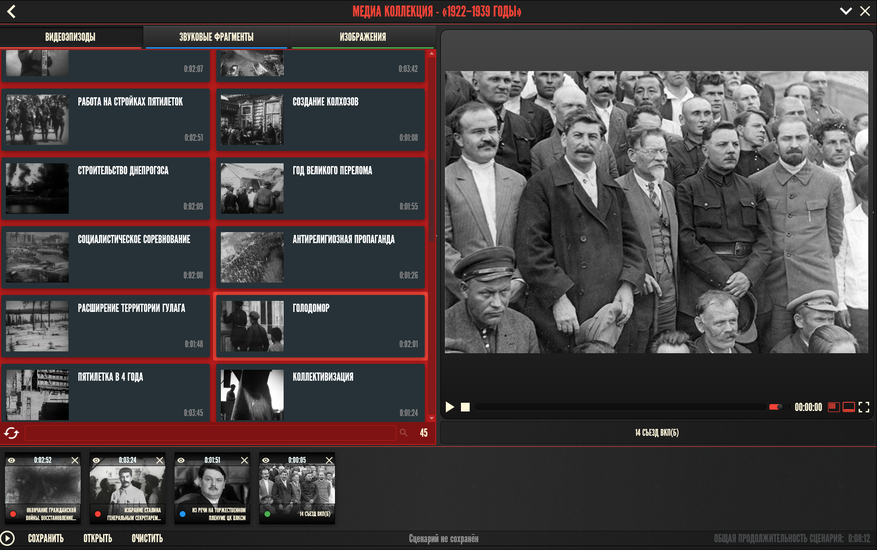The image size is (877, 550).
Task: Switch to the wide-player view mode icon
Action: (848, 407)
